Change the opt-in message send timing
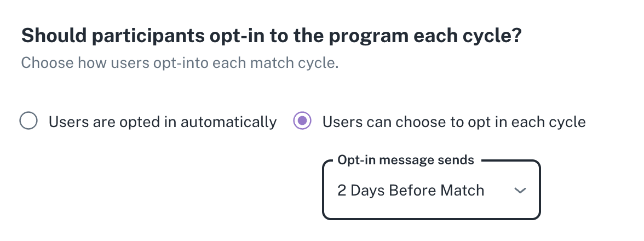 (431, 191)
